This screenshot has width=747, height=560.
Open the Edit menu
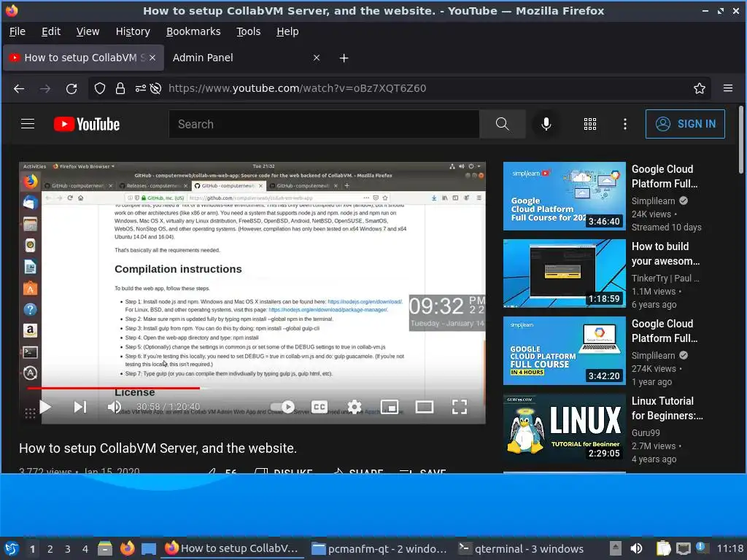click(51, 31)
